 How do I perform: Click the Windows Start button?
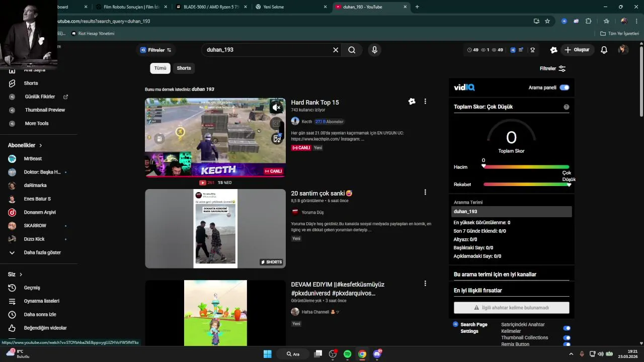click(267, 354)
